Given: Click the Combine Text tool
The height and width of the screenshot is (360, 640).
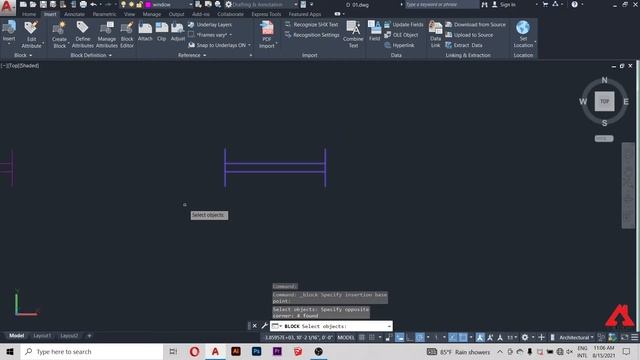Looking at the screenshot, I should [353, 35].
